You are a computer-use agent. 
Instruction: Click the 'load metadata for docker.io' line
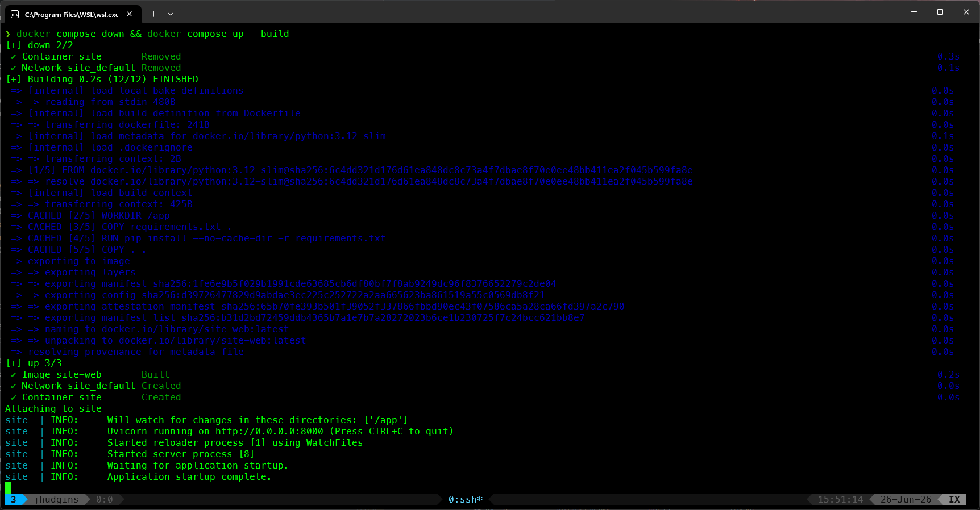pos(198,136)
